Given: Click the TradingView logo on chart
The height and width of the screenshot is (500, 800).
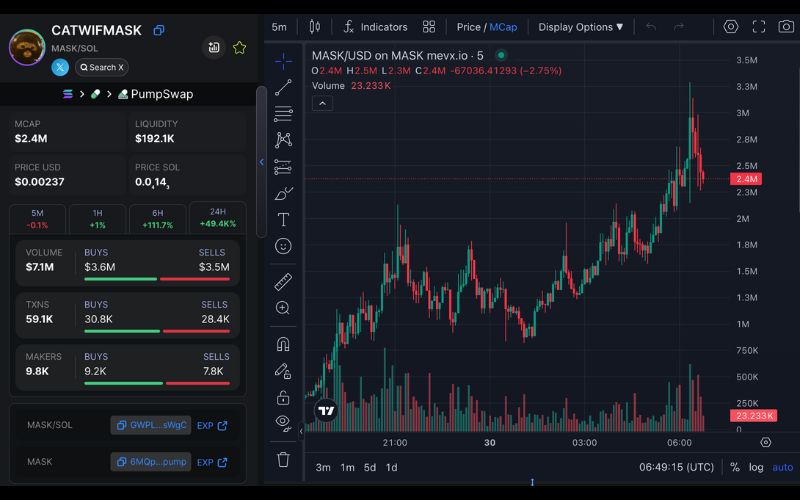Looking at the screenshot, I should (x=326, y=411).
